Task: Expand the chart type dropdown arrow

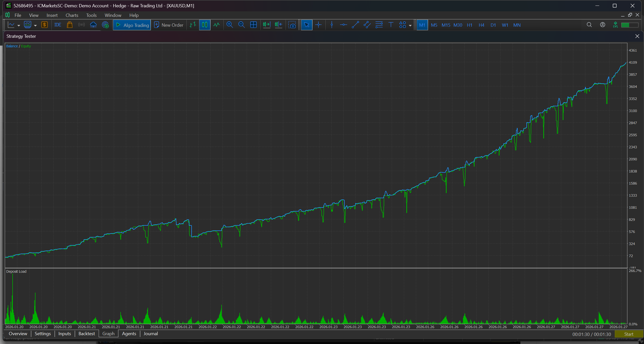Action: (19, 25)
